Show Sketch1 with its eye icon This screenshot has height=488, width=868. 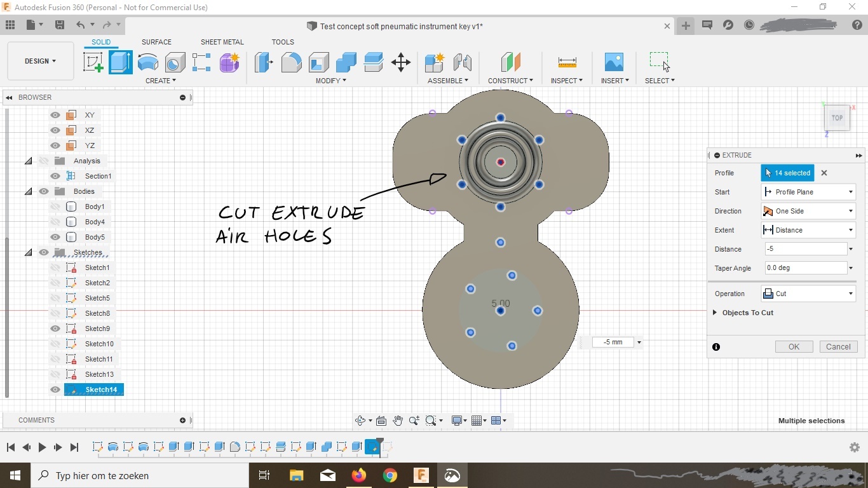coord(55,268)
